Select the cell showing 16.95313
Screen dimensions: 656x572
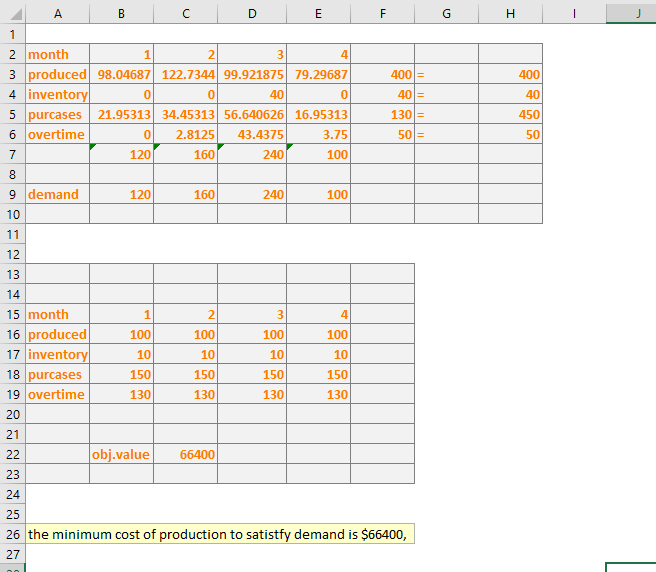point(318,114)
